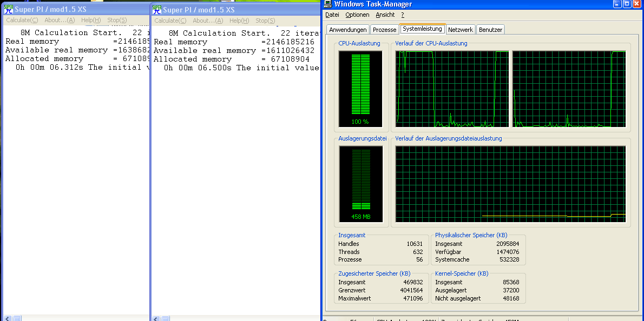Screen dimensions: 644x321
Task: Click Threads value 632
Action: pyautogui.click(x=418, y=252)
